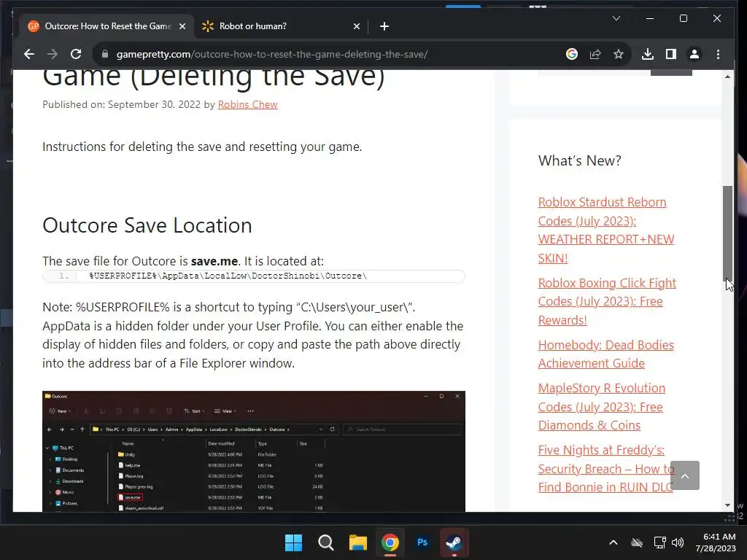The height and width of the screenshot is (560, 747).
Task: Click the address bar URL
Action: click(271, 54)
